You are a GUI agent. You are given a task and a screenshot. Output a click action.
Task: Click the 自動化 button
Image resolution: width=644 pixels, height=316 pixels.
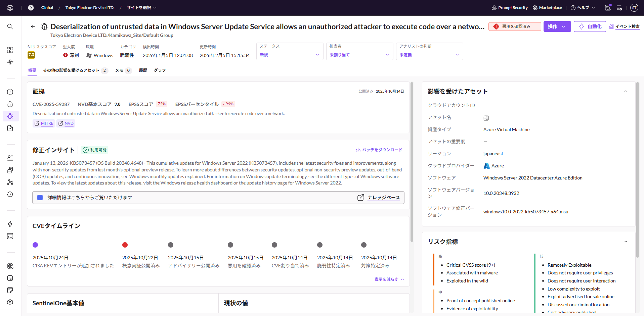pos(590,27)
